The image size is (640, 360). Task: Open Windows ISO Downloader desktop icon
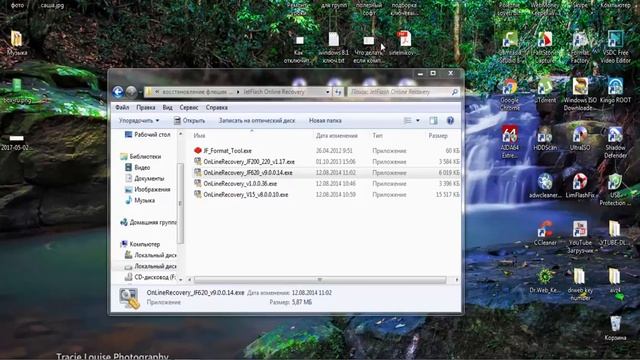point(580,94)
